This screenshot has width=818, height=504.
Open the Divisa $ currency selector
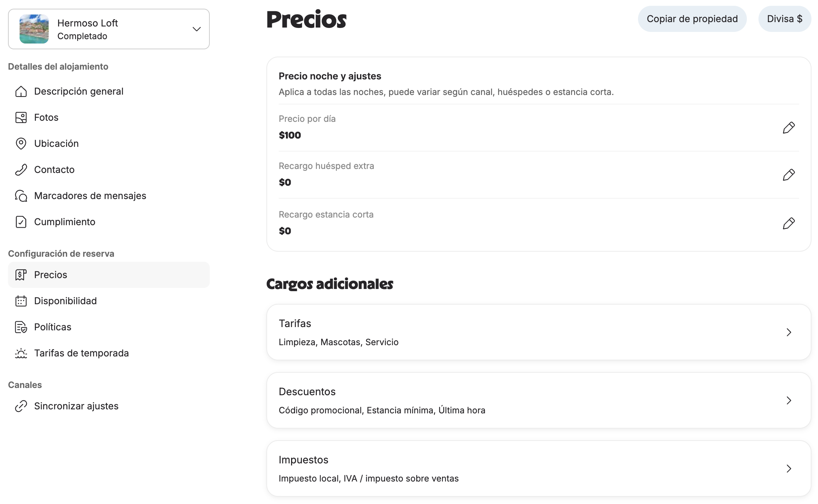785,19
